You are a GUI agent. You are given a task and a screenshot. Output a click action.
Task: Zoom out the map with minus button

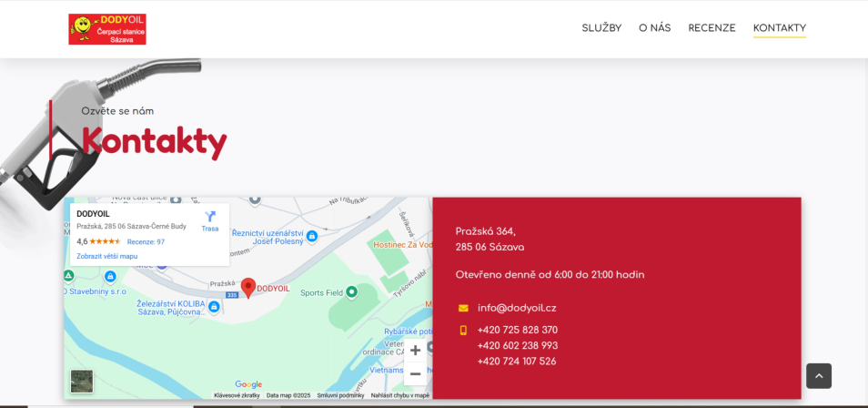pyautogui.click(x=415, y=373)
